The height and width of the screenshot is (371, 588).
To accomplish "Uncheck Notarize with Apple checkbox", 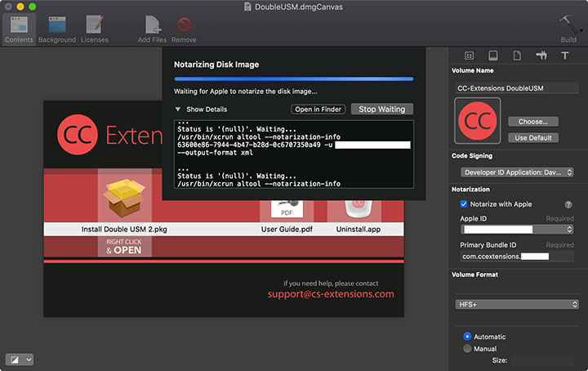I will pos(464,204).
